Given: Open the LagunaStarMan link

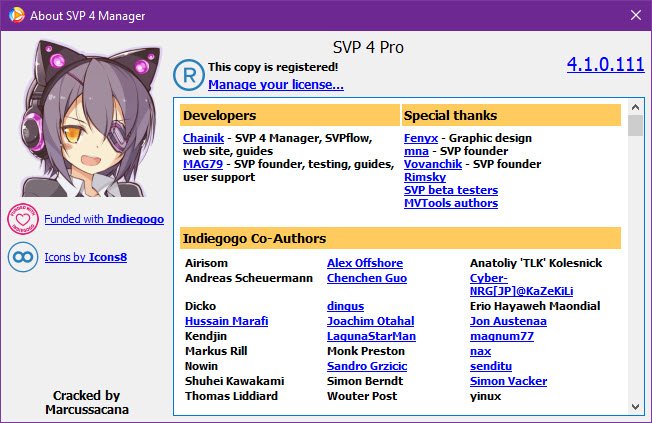Looking at the screenshot, I should pyautogui.click(x=371, y=336).
